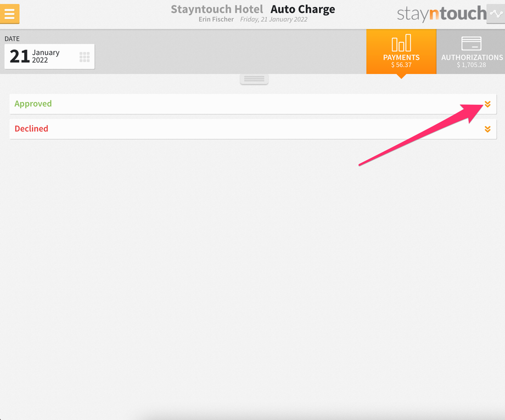
Task: Switch to the Payments tab
Action: (401, 52)
